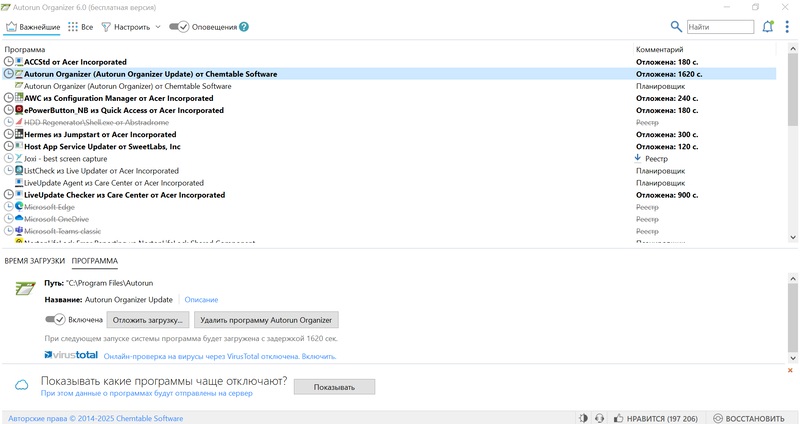
Task: Switch to ВРЕМЯ ЗАГРУЗКИ tab
Action: [34, 261]
